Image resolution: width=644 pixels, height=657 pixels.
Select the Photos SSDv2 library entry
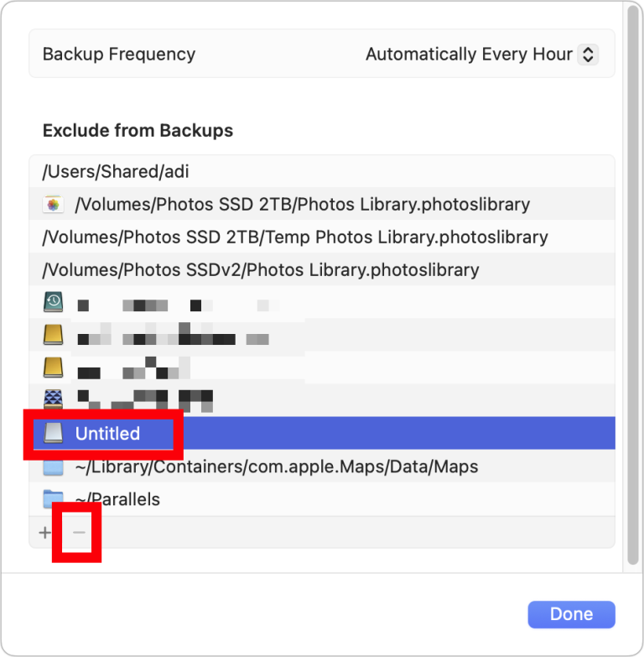click(x=261, y=270)
